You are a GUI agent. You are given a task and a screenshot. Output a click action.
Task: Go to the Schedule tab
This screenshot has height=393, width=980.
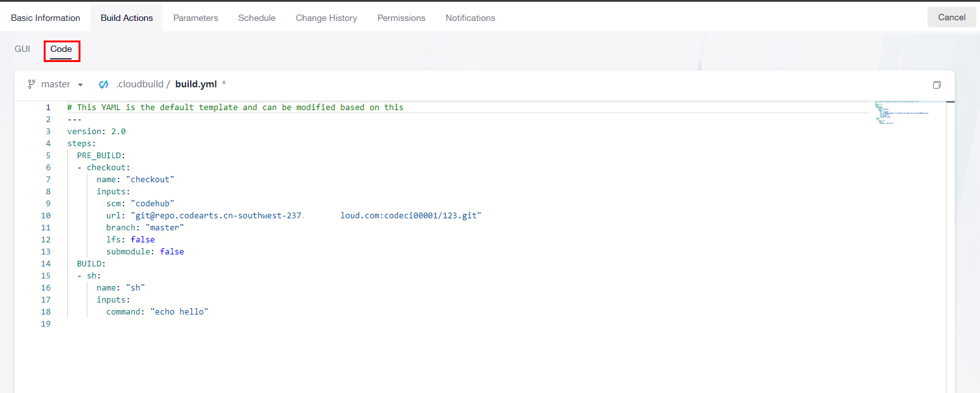pyautogui.click(x=257, y=18)
